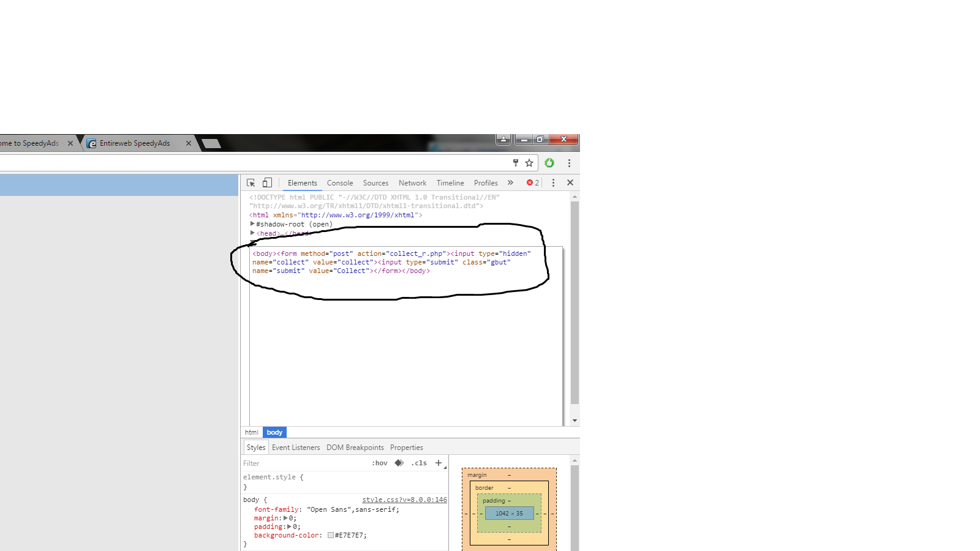Open the #E7E7E7 background color swatch
This screenshot has width=980, height=551.
pos(331,535)
